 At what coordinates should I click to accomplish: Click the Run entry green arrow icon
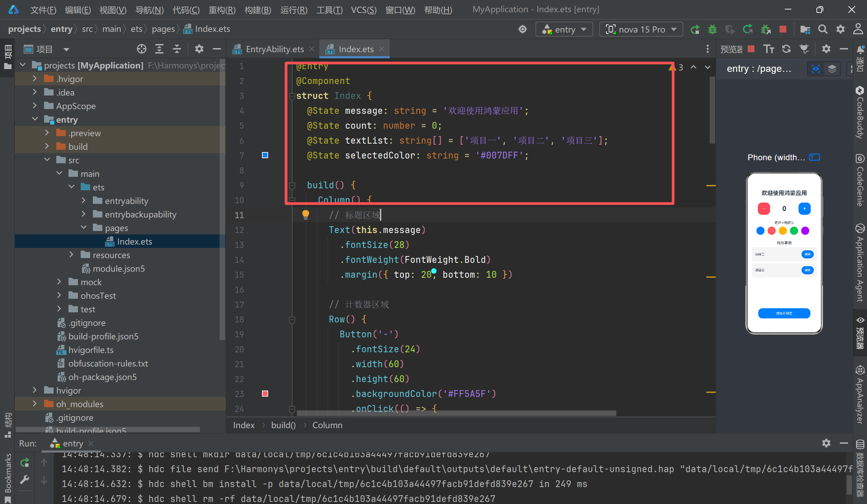694,29
